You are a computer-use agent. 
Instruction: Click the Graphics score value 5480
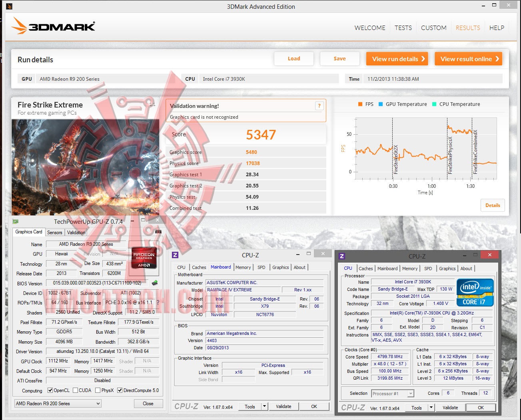(252, 152)
